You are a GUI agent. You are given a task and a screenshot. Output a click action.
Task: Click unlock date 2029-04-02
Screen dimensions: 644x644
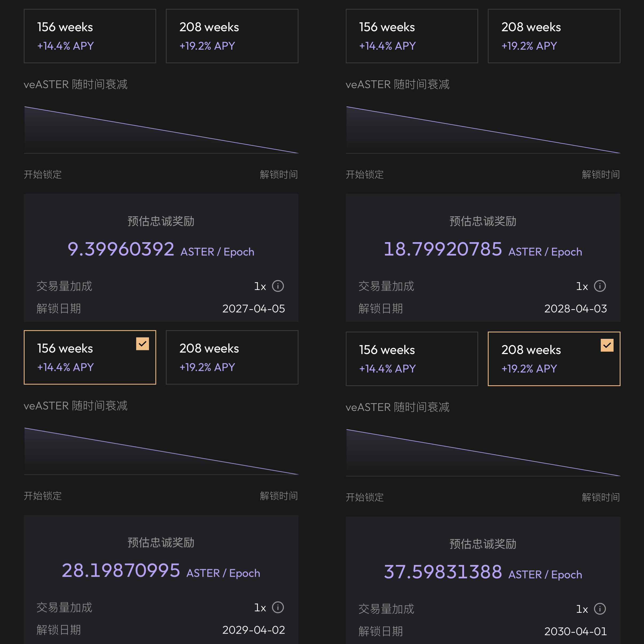[253, 630]
